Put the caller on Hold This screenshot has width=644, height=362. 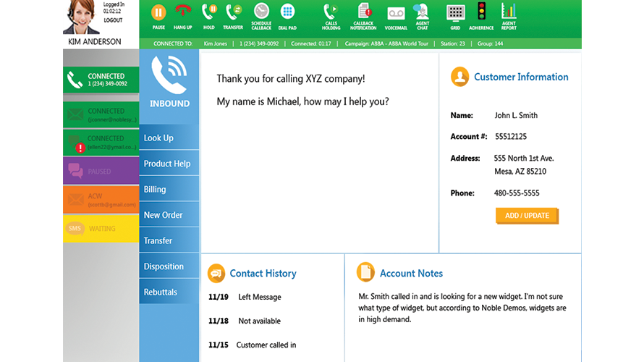208,13
